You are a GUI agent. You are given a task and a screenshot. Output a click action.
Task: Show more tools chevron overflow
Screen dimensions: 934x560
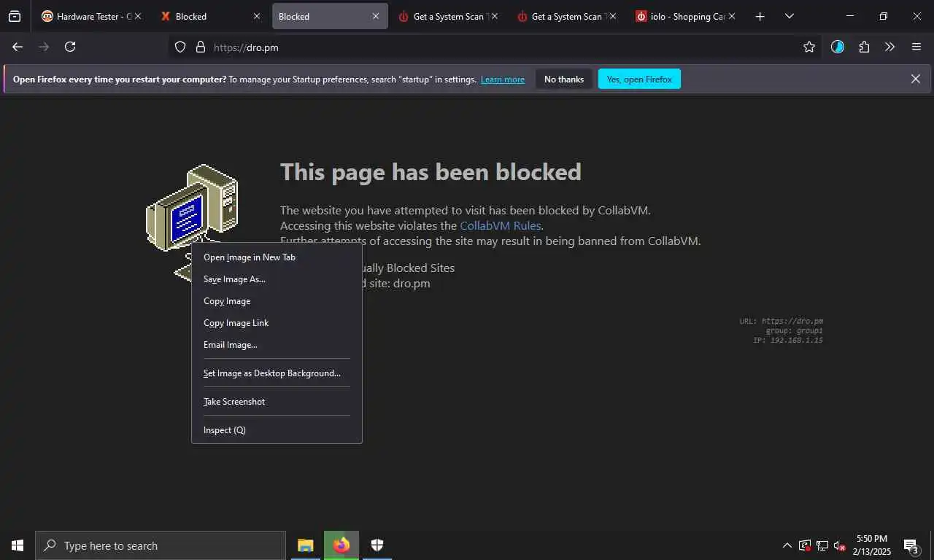point(889,47)
